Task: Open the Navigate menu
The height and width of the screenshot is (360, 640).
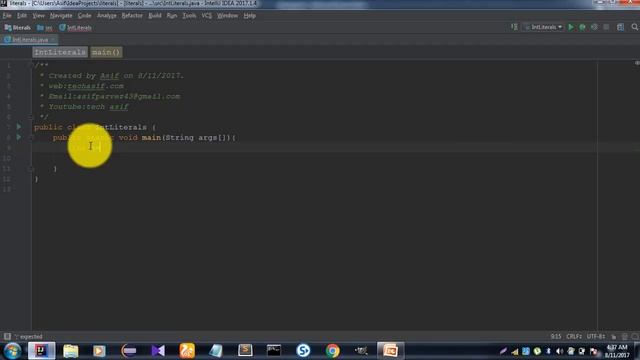Action: (61, 16)
